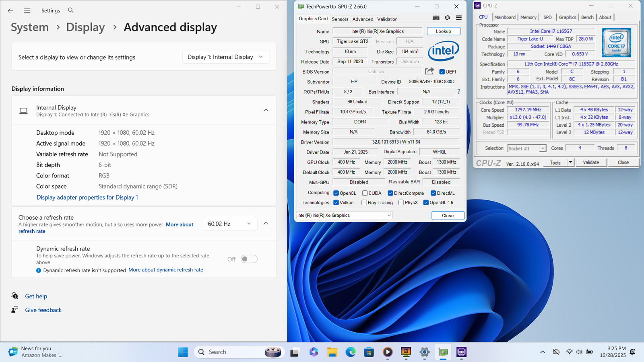Click the Settings gear taskbar icon
This screenshot has width=644, height=362.
(425, 352)
